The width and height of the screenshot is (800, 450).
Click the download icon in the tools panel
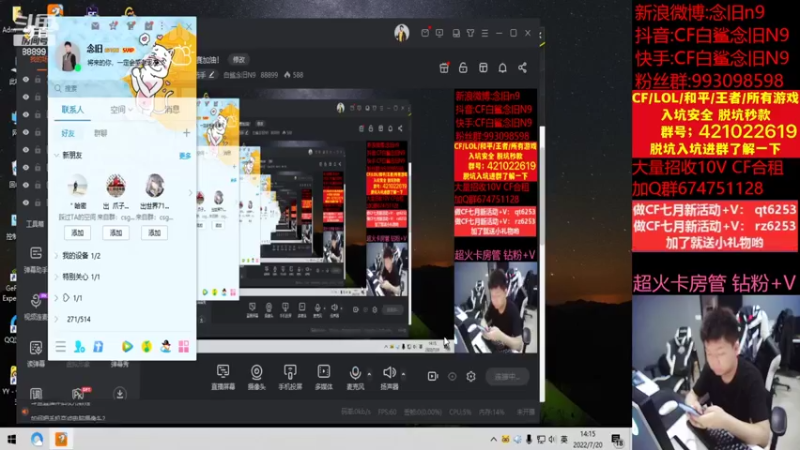pyautogui.click(x=120, y=393)
